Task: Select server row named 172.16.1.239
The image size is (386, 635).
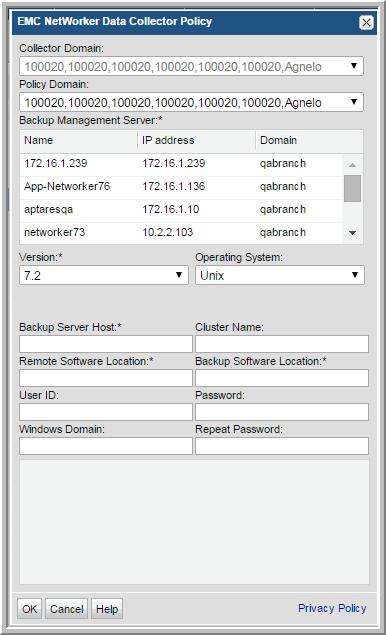Action: [181, 164]
